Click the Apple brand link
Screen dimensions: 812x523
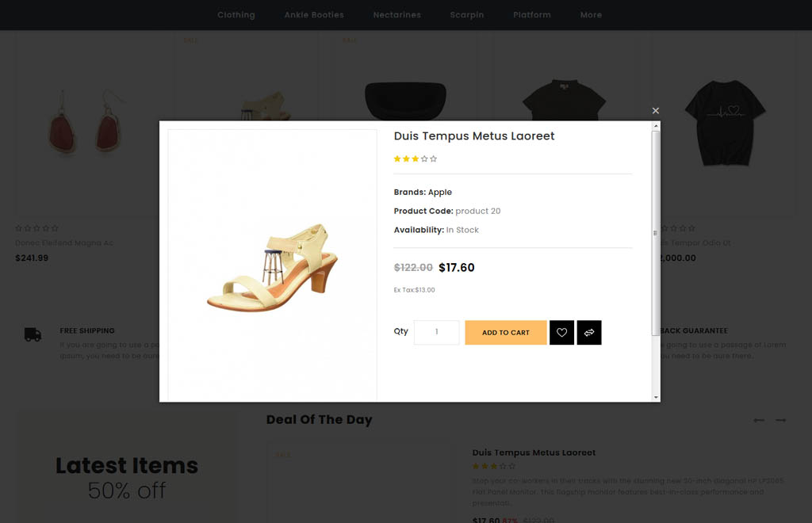439,192
